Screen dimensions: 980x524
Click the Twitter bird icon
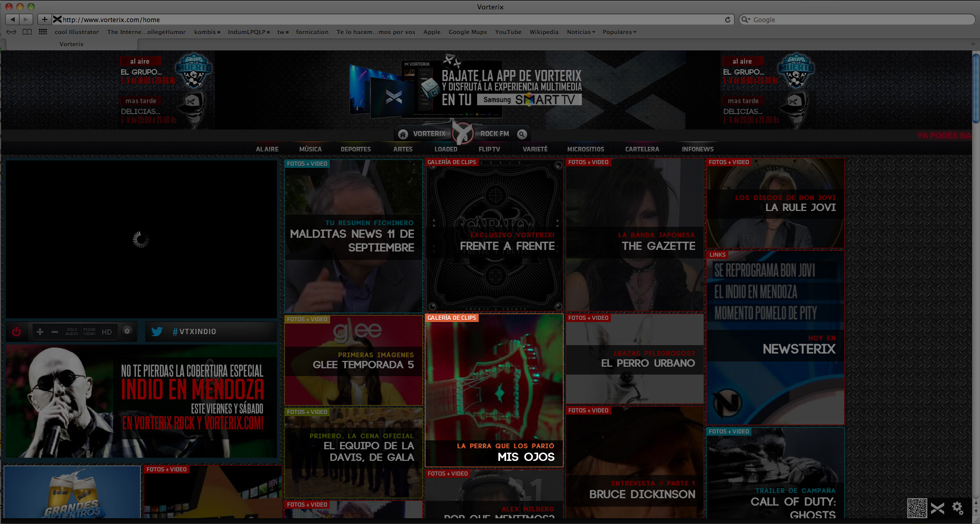(157, 331)
